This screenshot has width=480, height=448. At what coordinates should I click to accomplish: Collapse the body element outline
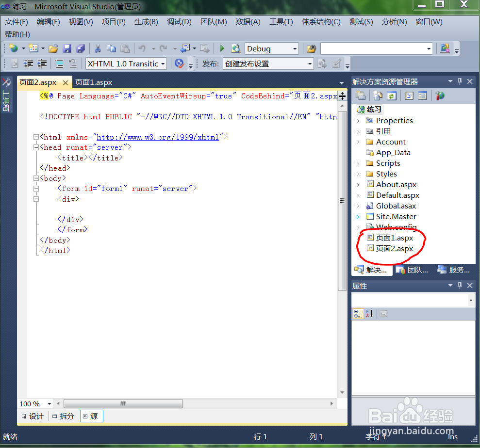(x=36, y=178)
